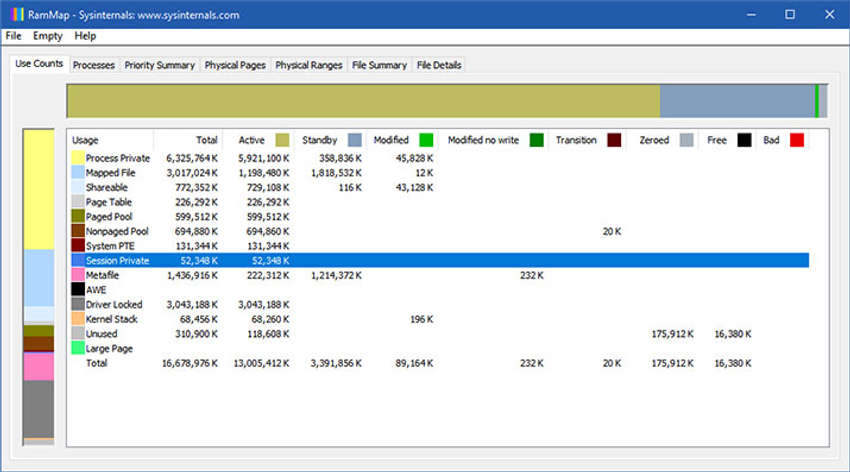Select the Mapped File row label
Image resolution: width=850 pixels, height=472 pixels.
coord(111,173)
